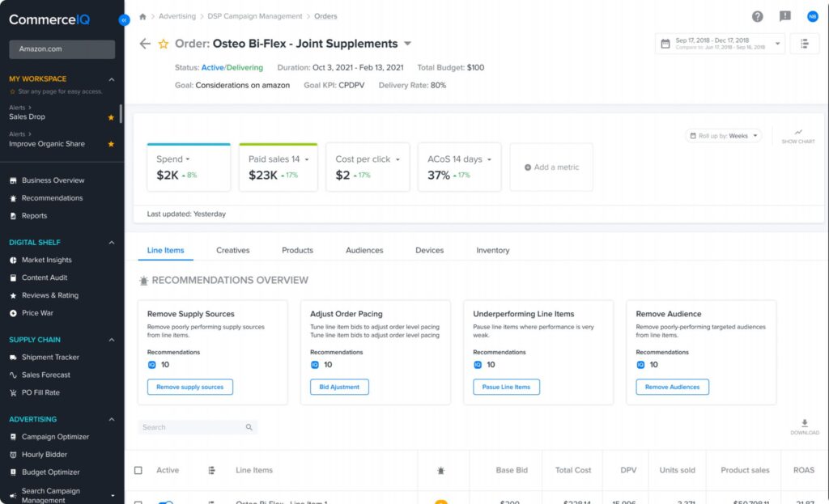Star the Osteo Bi-Flex order page

(164, 44)
